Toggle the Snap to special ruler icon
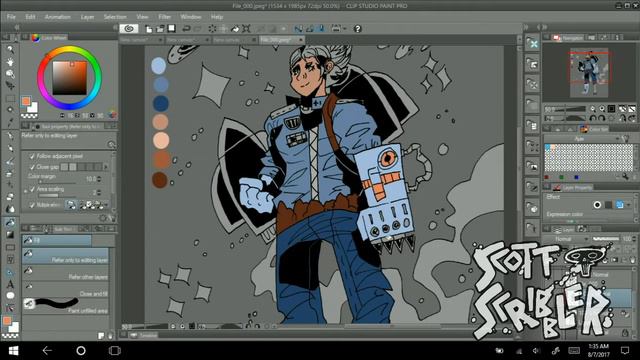This screenshot has width=640, height=360. point(310,29)
